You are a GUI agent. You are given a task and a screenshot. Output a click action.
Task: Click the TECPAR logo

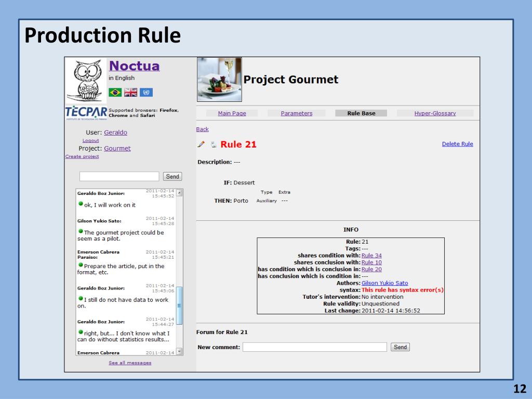[86, 113]
